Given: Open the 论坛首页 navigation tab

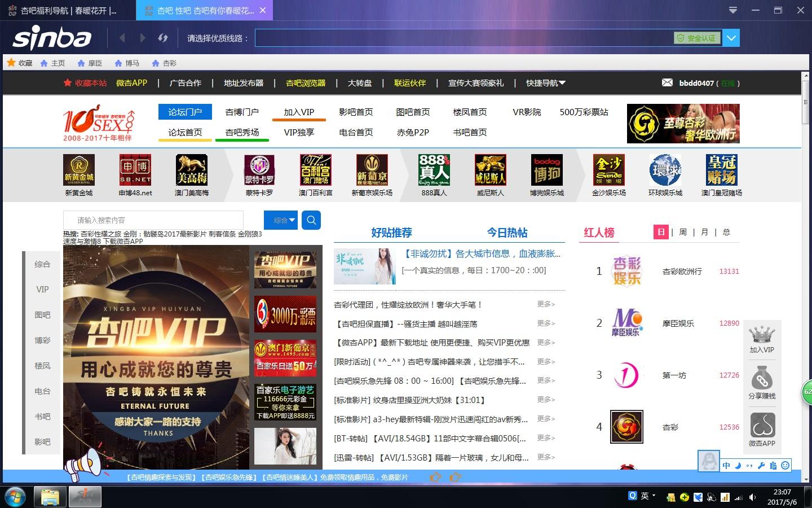Looking at the screenshot, I should tap(185, 132).
